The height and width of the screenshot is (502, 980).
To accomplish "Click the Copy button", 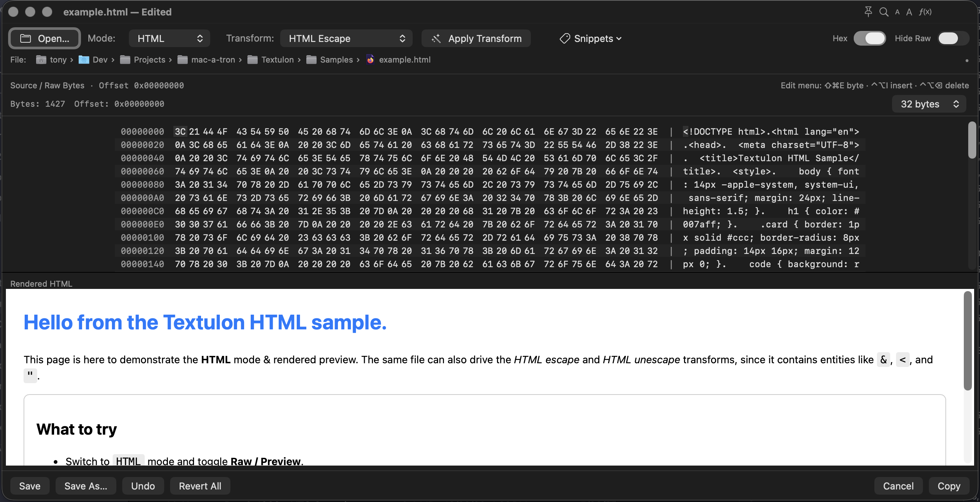I will point(949,486).
